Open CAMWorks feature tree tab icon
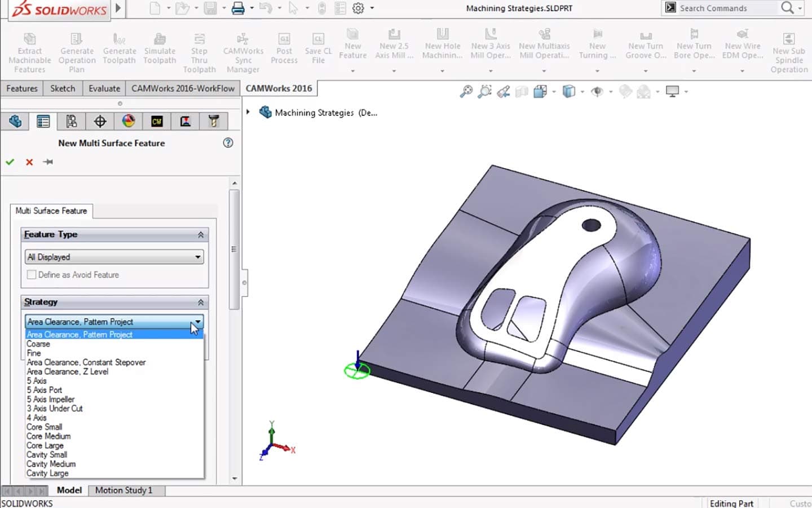This screenshot has width=812, height=508. 157,121
